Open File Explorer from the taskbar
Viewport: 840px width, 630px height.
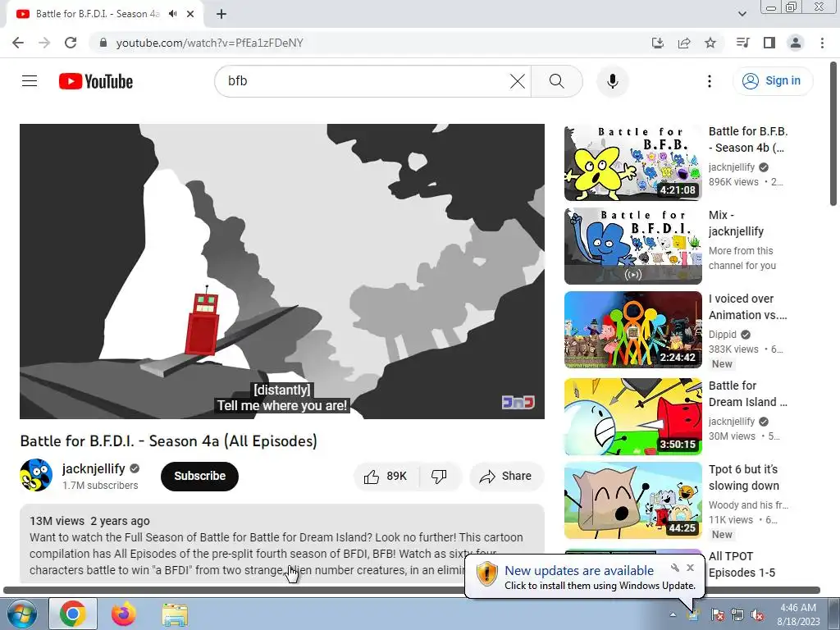(x=175, y=614)
